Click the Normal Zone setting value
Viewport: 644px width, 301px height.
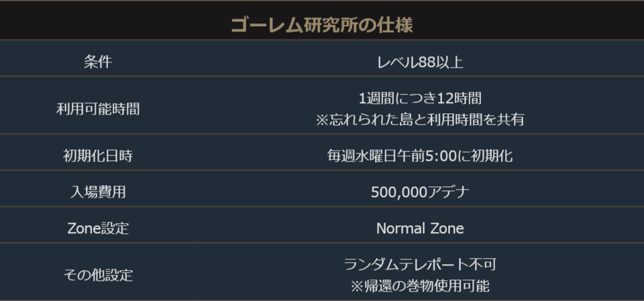pyautogui.click(x=420, y=228)
